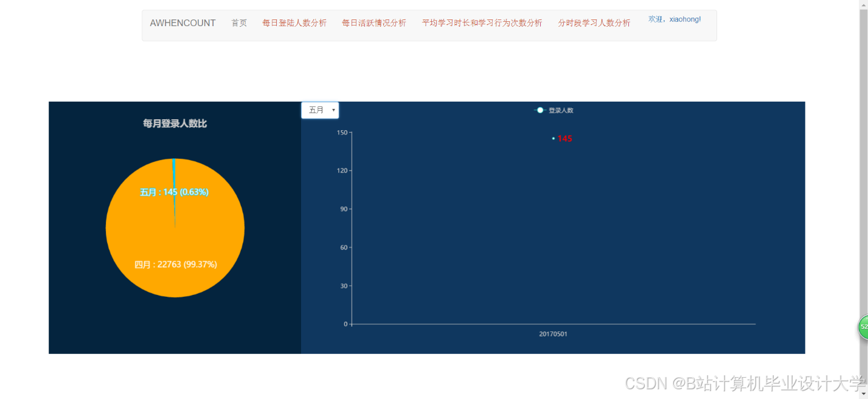Select a different month from the 五月 combo box

(x=319, y=110)
